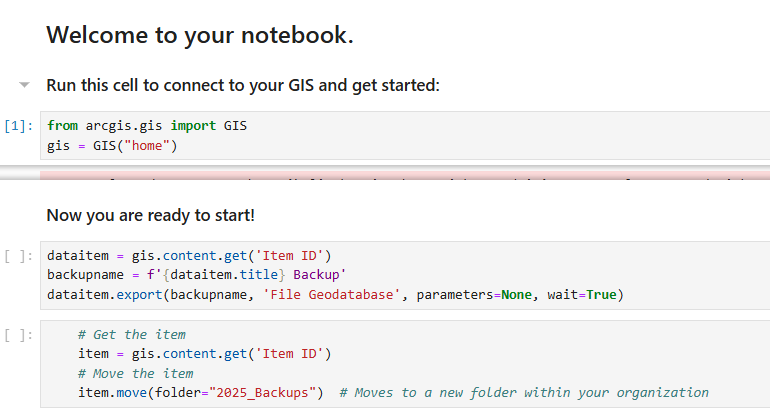Click the dataitem.export code line

click(x=334, y=295)
